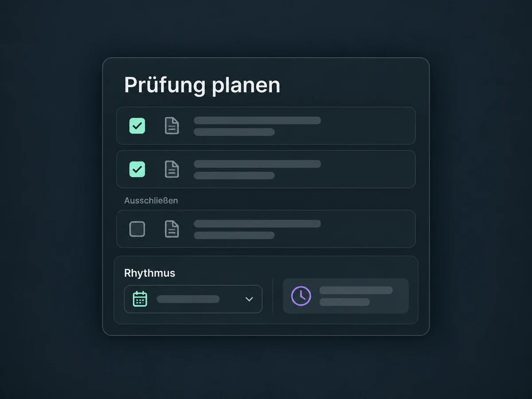Uncheck the second green checkbox
The height and width of the screenshot is (399, 532).
137,169
